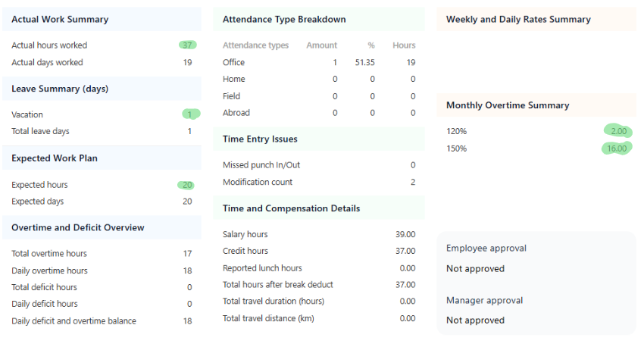644x344 pixels.
Task: Click the highlighted 150% overtime value 16.00
Action: pyautogui.click(x=617, y=149)
